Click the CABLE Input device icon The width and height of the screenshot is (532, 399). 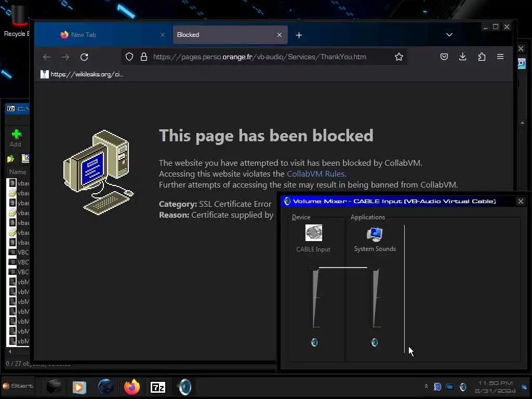pos(313,233)
